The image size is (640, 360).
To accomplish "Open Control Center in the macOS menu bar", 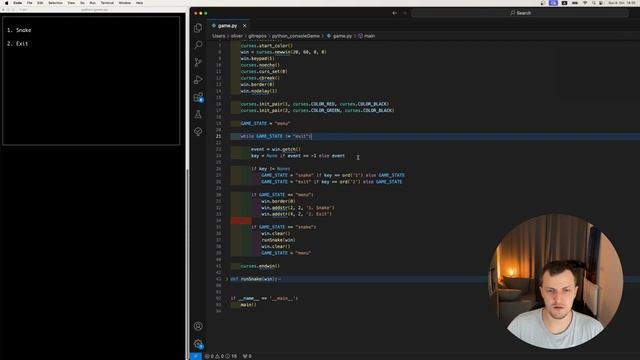I will pos(601,3).
